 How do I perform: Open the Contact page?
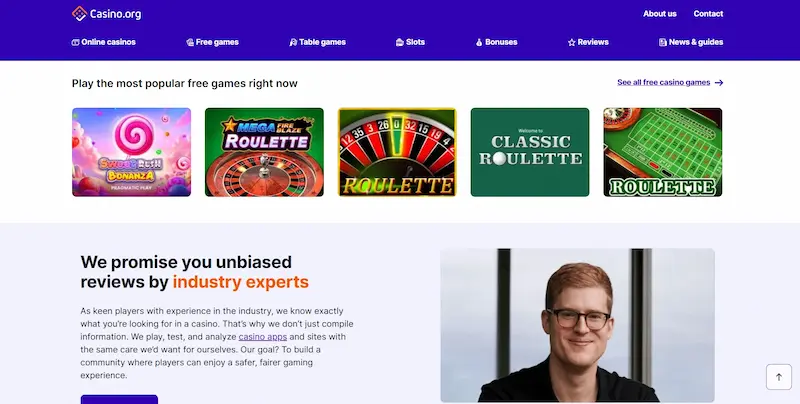708,14
